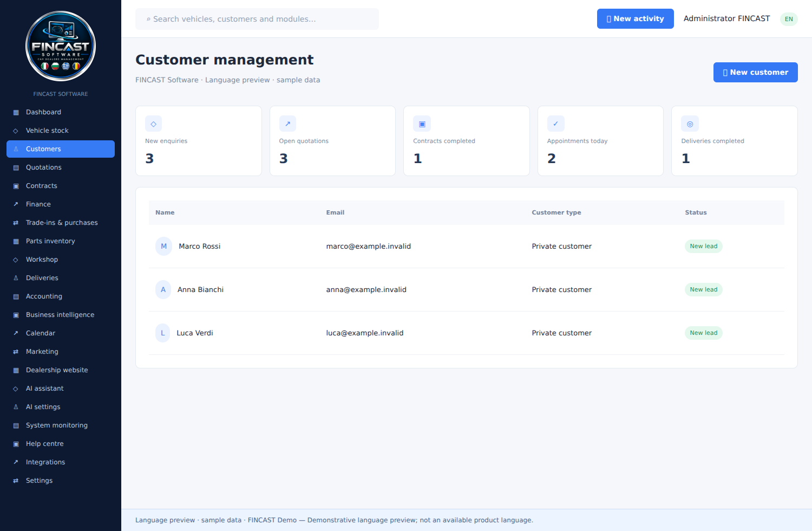This screenshot has width=812, height=531.
Task: Open the Deliveries section
Action: (x=61, y=278)
